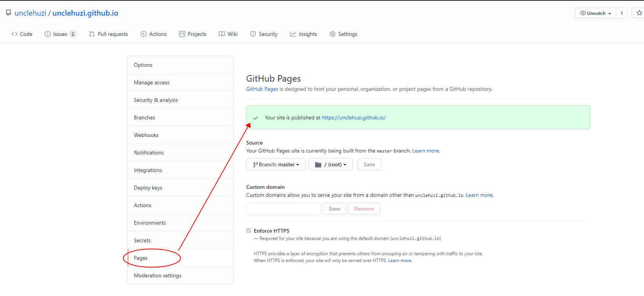
Task: Click the Projects tab board icon
Action: (x=182, y=34)
